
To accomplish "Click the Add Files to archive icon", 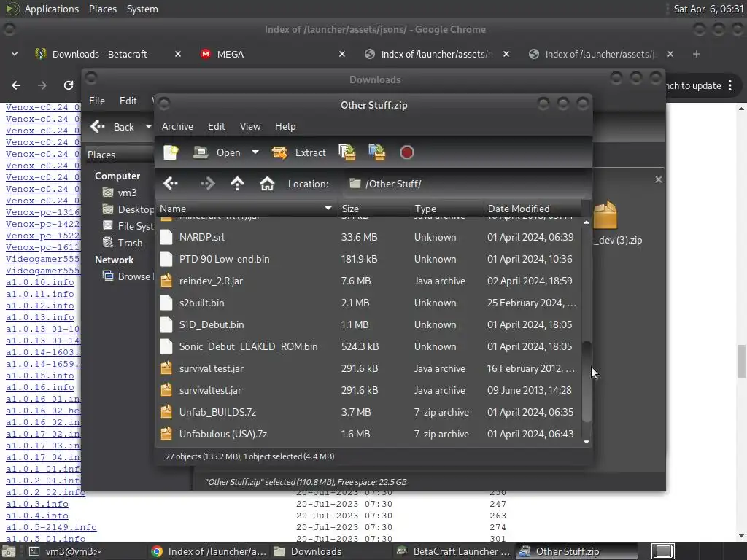I will [x=347, y=152].
